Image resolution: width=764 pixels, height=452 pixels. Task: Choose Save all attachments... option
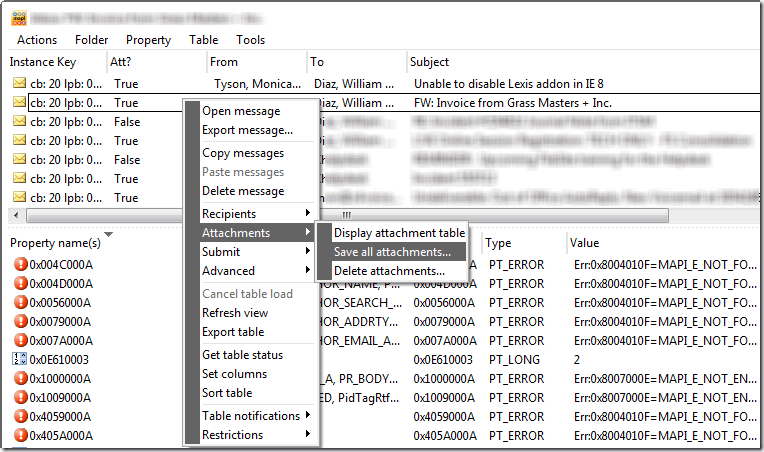coord(392,252)
